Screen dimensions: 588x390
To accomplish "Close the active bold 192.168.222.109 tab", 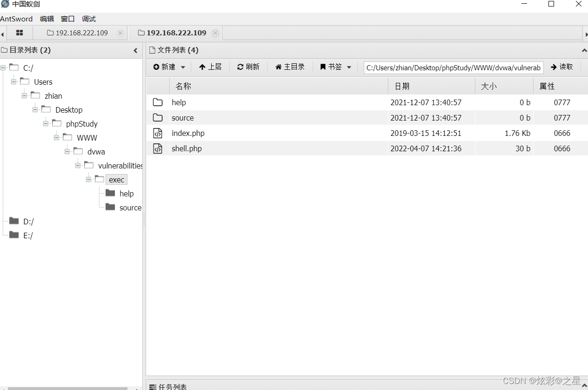I will [x=215, y=33].
